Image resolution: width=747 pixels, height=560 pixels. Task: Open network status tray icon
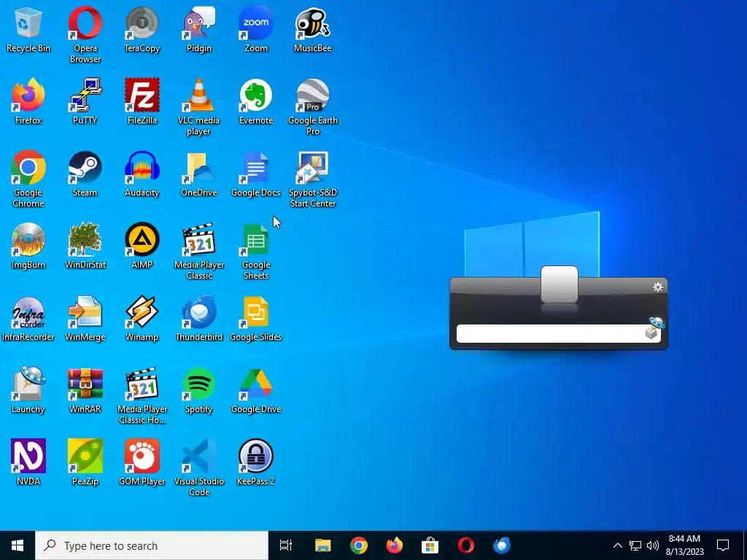click(x=635, y=545)
